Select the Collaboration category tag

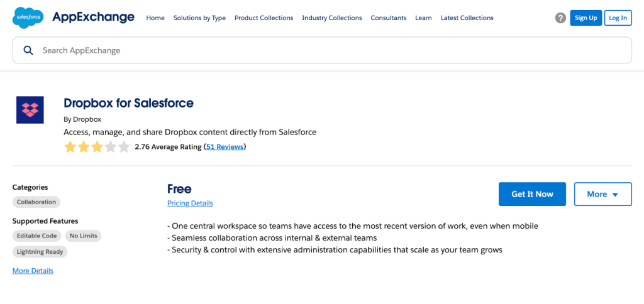tap(36, 202)
